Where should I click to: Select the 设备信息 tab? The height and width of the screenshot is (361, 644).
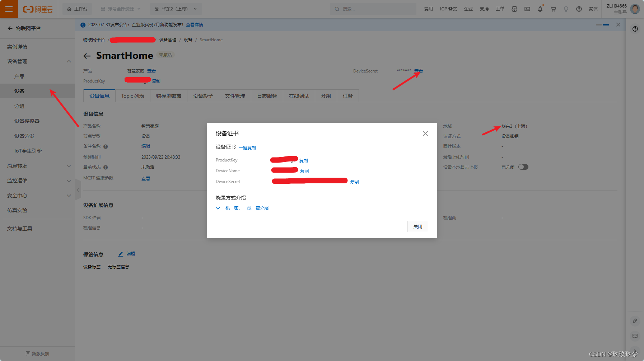(x=99, y=96)
